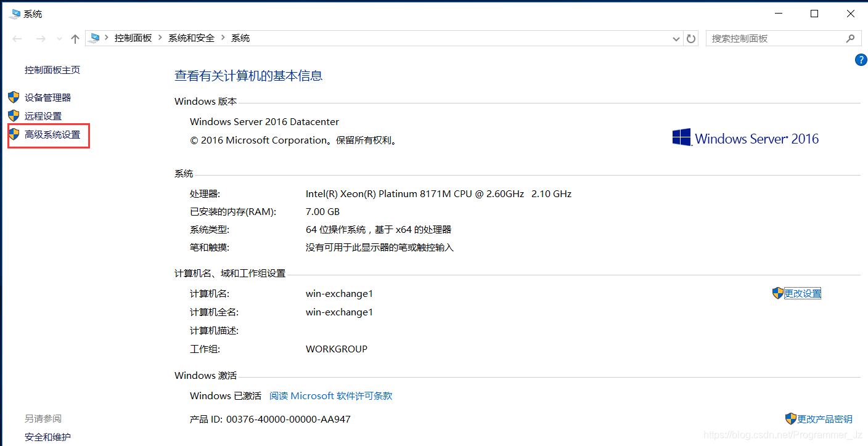The image size is (868, 446).
Task: Click the 更改设置 link
Action: tap(803, 293)
